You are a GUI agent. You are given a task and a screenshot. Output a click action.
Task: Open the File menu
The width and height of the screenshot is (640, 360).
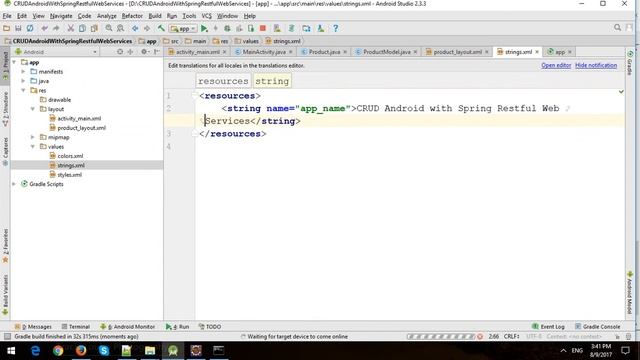click(7, 16)
